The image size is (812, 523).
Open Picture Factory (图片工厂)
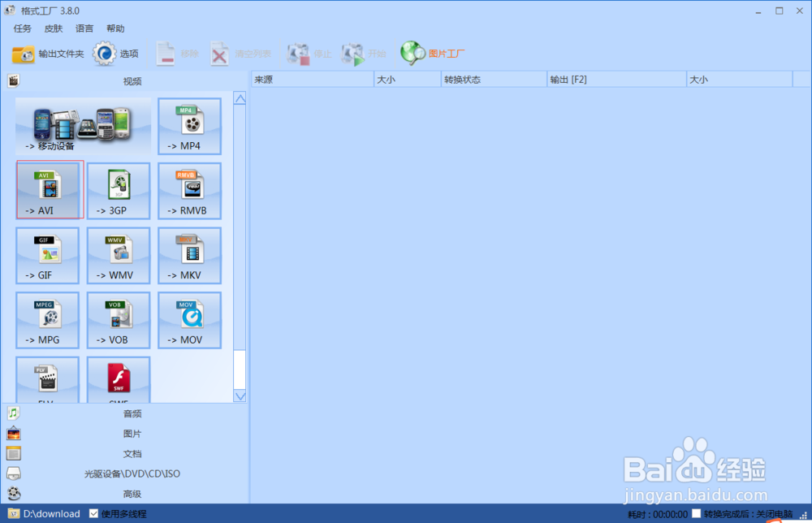tap(433, 54)
